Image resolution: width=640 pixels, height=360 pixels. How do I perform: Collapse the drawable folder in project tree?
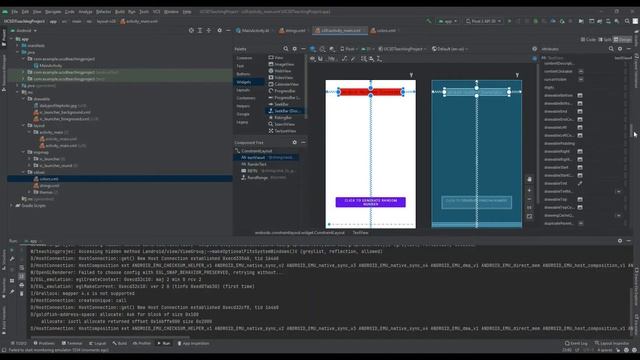tap(24, 99)
